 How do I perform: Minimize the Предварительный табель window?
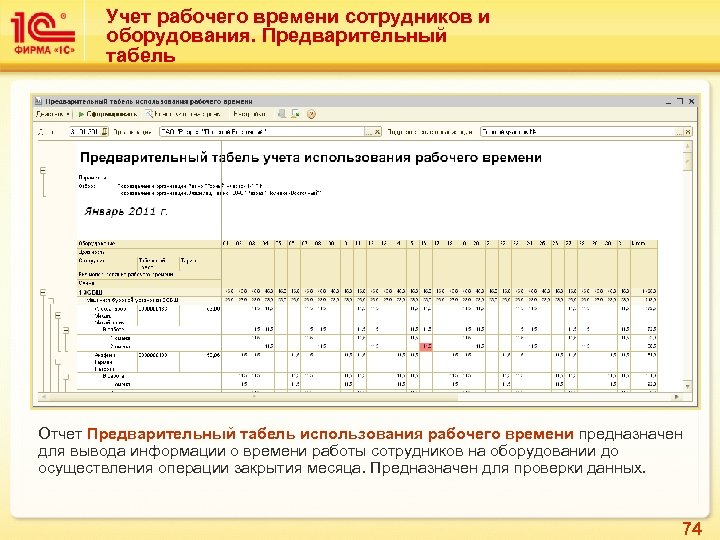(x=669, y=101)
